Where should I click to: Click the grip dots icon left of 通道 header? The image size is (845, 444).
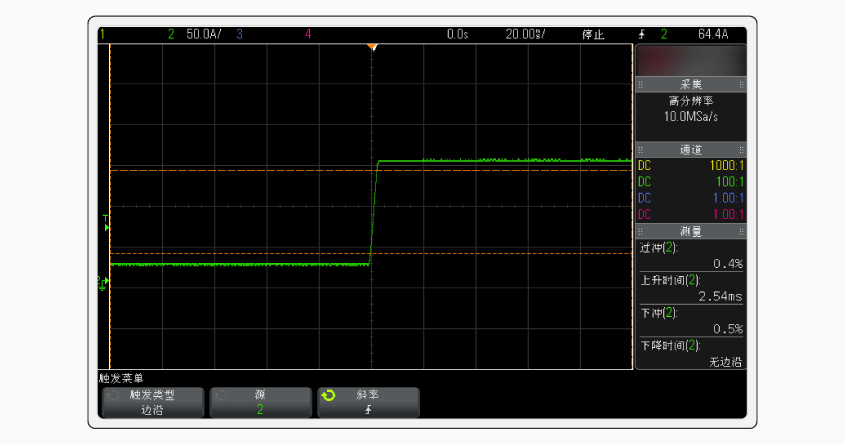(641, 150)
